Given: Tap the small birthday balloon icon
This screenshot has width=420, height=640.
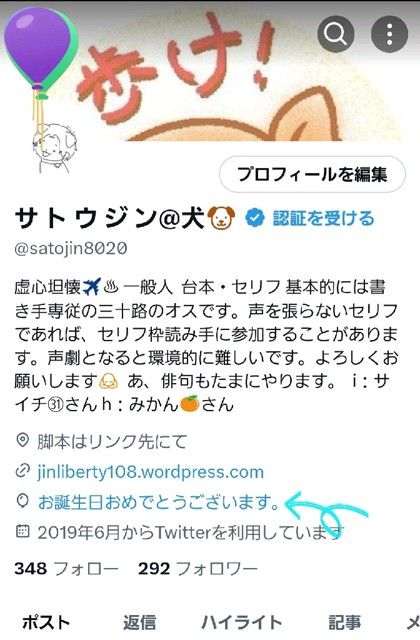Looking at the screenshot, I should [x=22, y=502].
